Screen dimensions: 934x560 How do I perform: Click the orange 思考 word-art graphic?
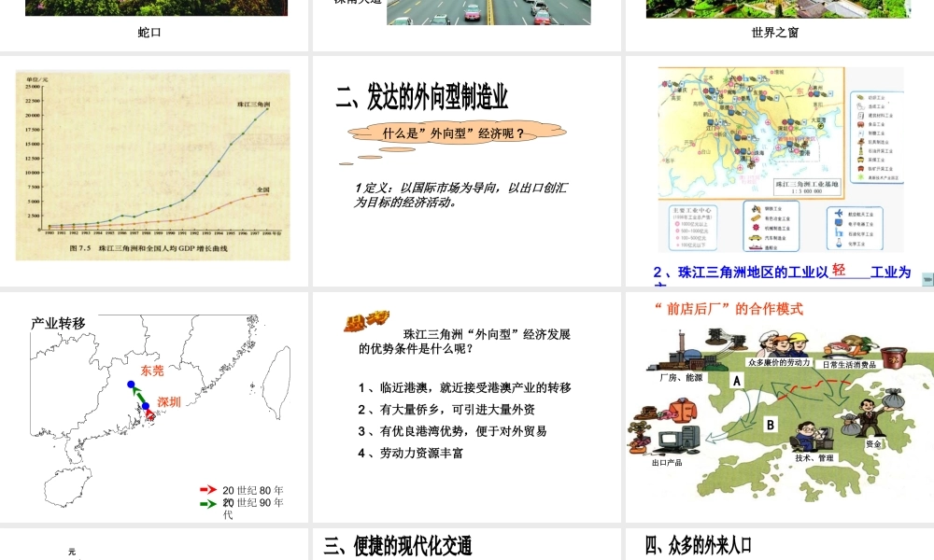[366, 320]
